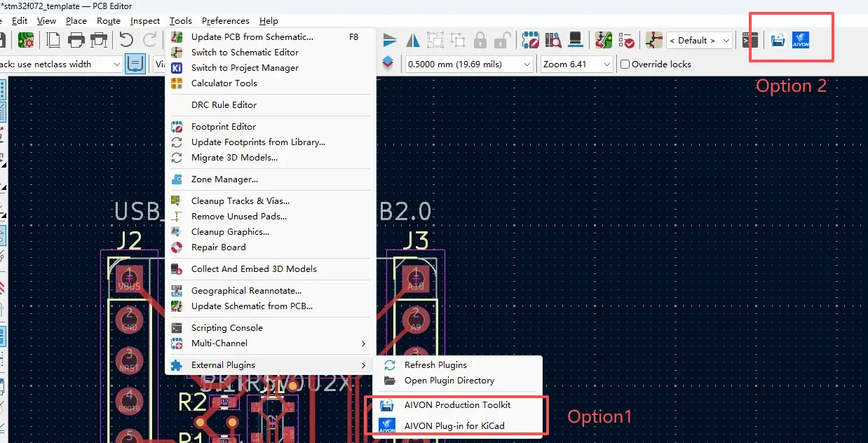Click the Print toolbar icon
The image size is (868, 443).
[76, 40]
